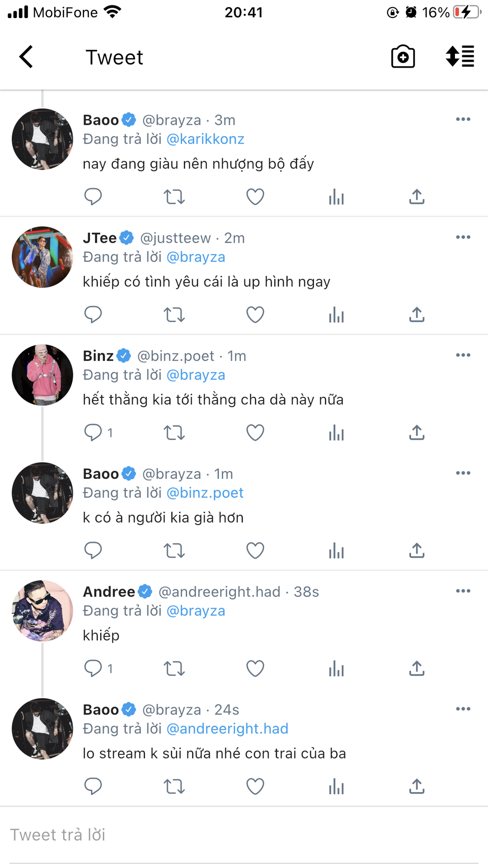Screen dimensions: 488x868
Task: Tap the back arrow in the header
Action: click(26, 57)
